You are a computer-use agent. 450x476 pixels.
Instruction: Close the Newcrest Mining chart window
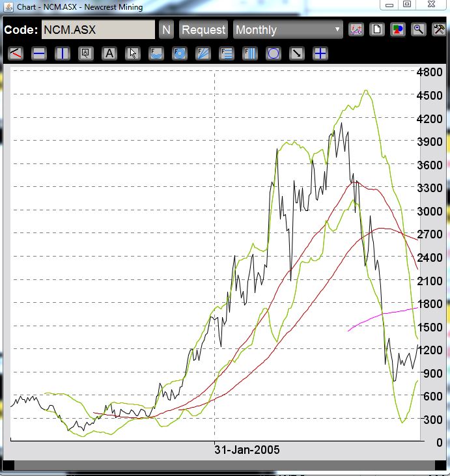(432, 5)
